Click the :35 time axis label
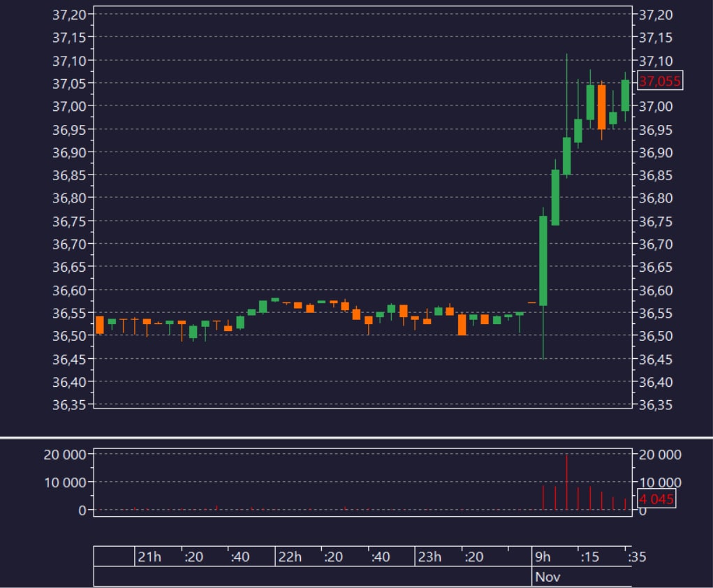Image resolution: width=713 pixels, height=588 pixels. pyautogui.click(x=637, y=557)
